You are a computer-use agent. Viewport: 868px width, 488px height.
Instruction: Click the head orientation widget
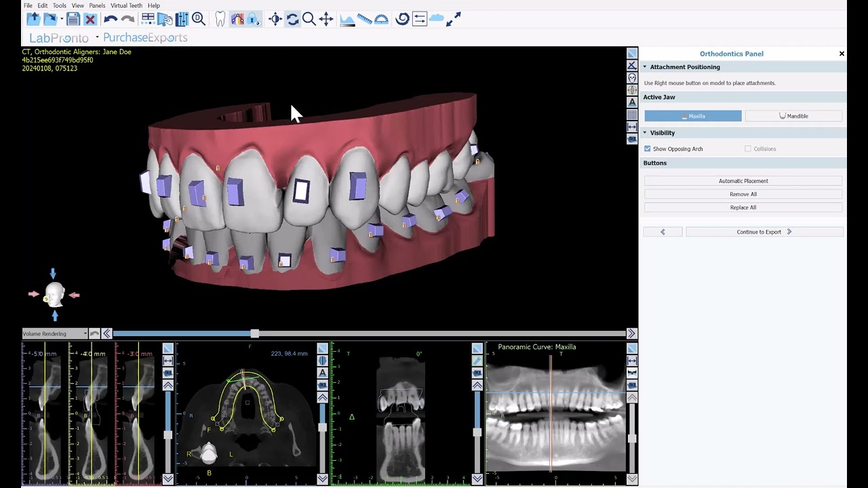click(x=54, y=295)
